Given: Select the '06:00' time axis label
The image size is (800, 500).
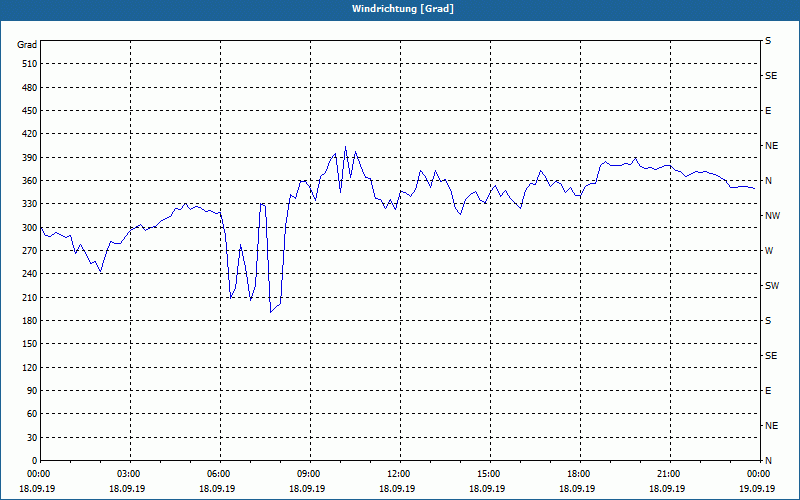Looking at the screenshot, I should coord(218,474).
